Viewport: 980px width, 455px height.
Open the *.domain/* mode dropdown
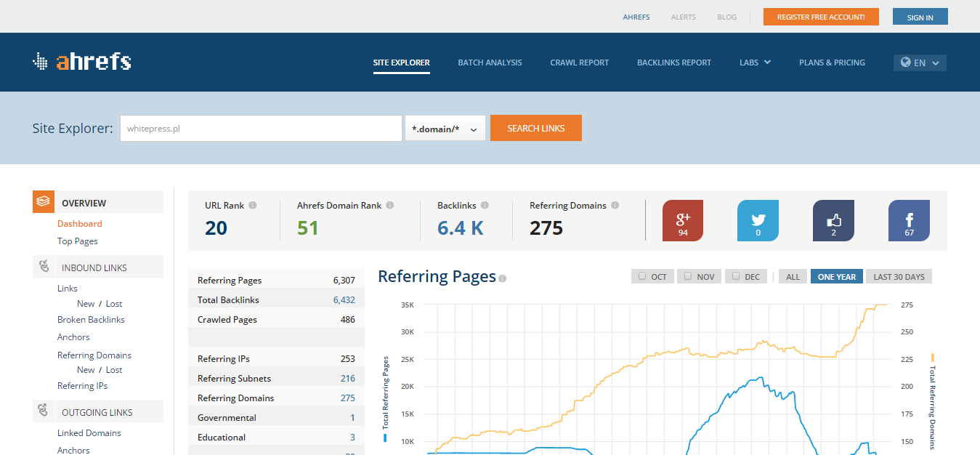point(445,128)
